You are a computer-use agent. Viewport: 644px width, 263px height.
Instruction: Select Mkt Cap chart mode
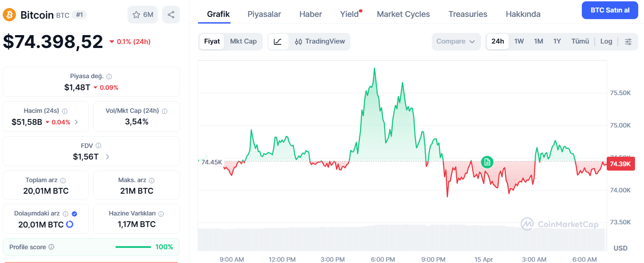point(243,41)
